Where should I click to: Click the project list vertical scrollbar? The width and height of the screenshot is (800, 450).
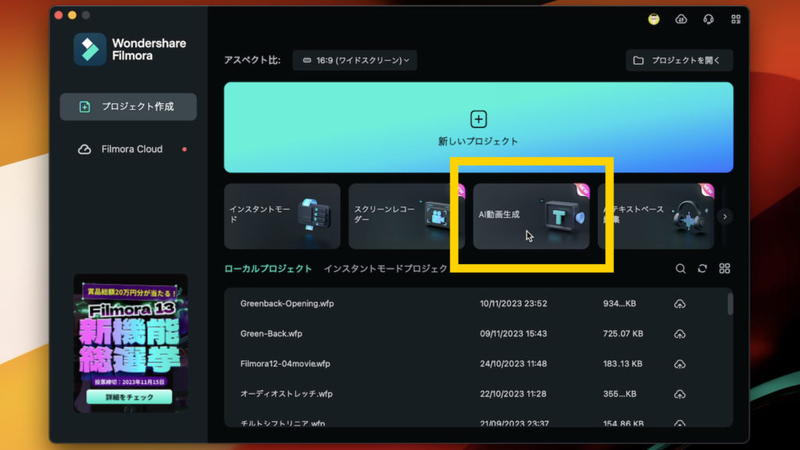pyautogui.click(x=730, y=304)
